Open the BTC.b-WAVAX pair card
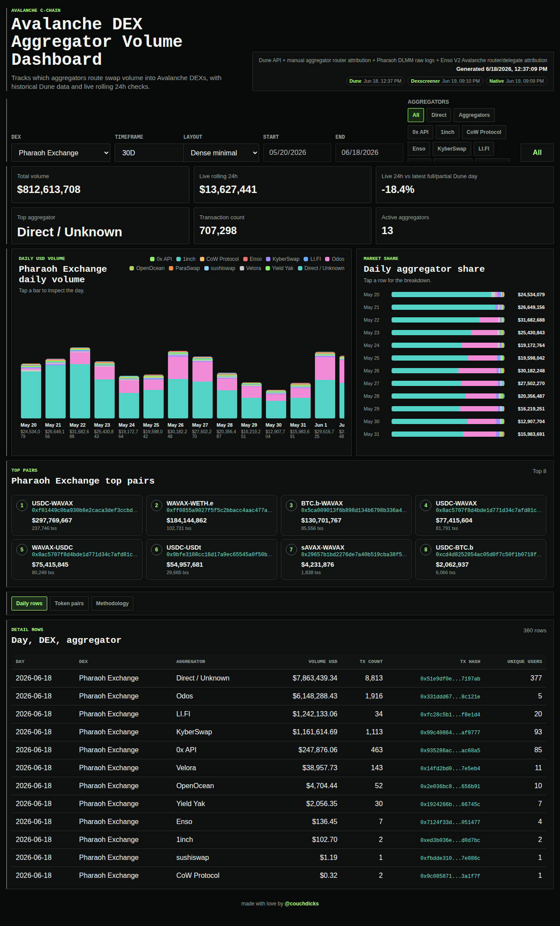This screenshot has height=926, width=560. (x=346, y=515)
